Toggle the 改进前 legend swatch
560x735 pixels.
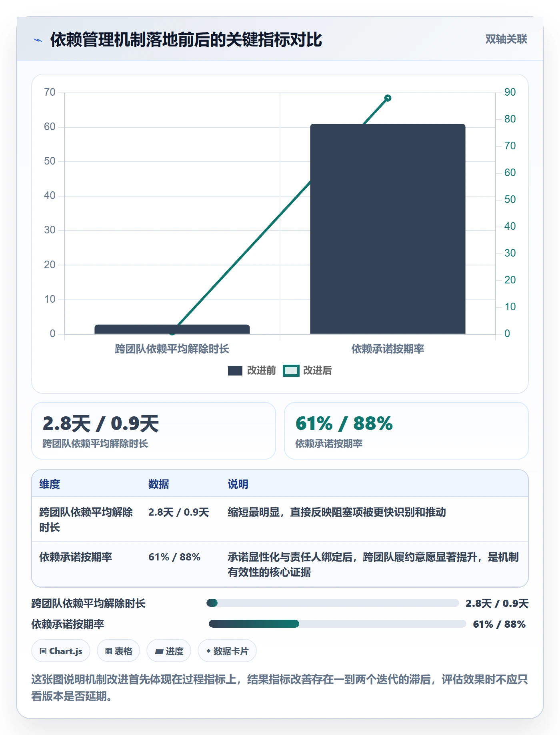click(235, 371)
